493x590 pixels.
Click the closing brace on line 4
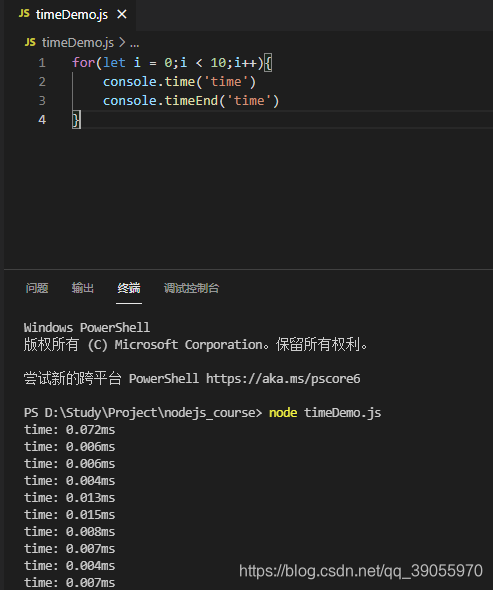76,120
